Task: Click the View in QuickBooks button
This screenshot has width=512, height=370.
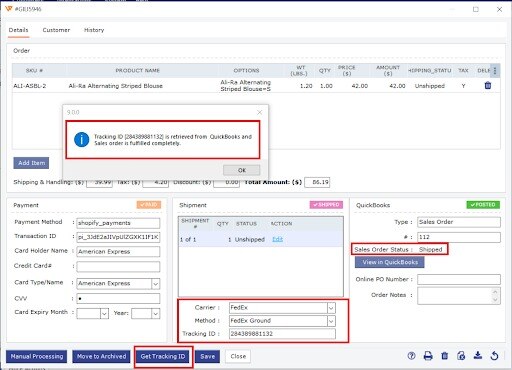Action: click(390, 262)
